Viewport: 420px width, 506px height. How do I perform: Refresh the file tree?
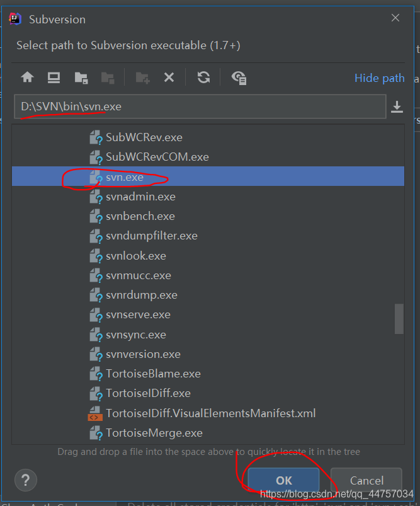pyautogui.click(x=203, y=78)
